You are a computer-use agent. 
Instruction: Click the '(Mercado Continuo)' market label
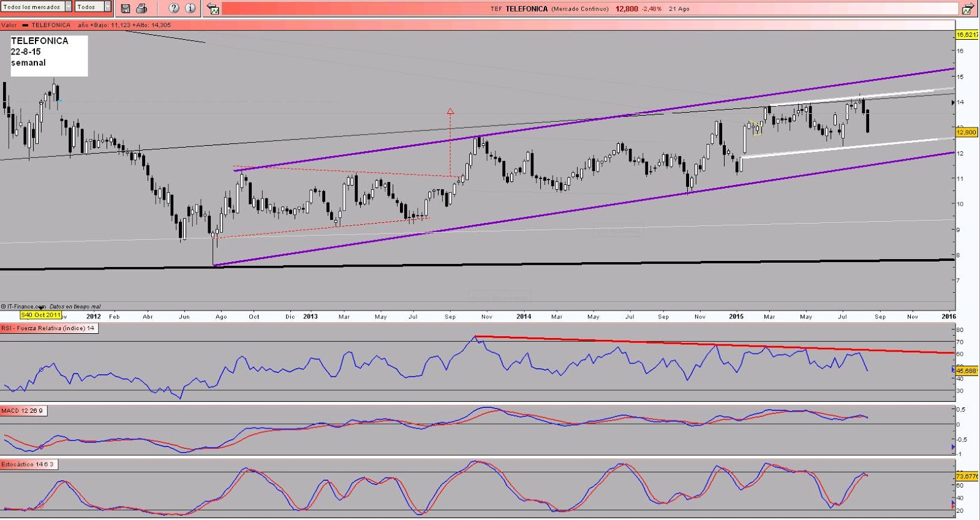tap(580, 9)
